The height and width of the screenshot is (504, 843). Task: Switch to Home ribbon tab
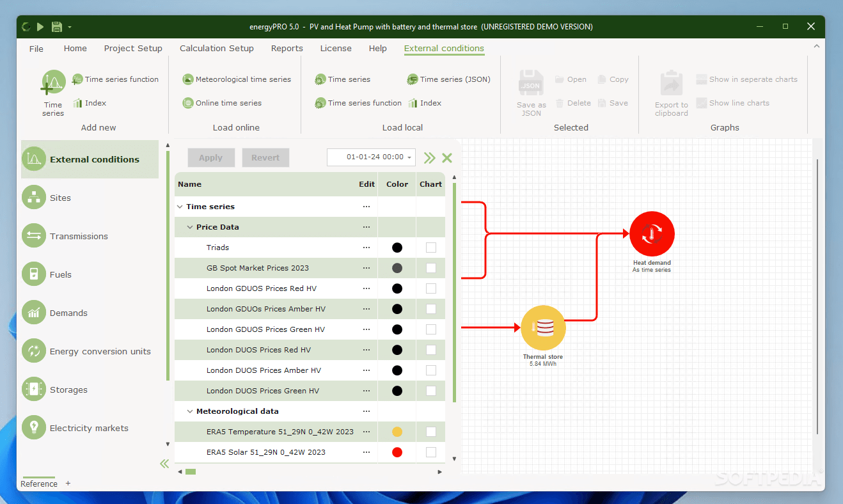tap(75, 49)
